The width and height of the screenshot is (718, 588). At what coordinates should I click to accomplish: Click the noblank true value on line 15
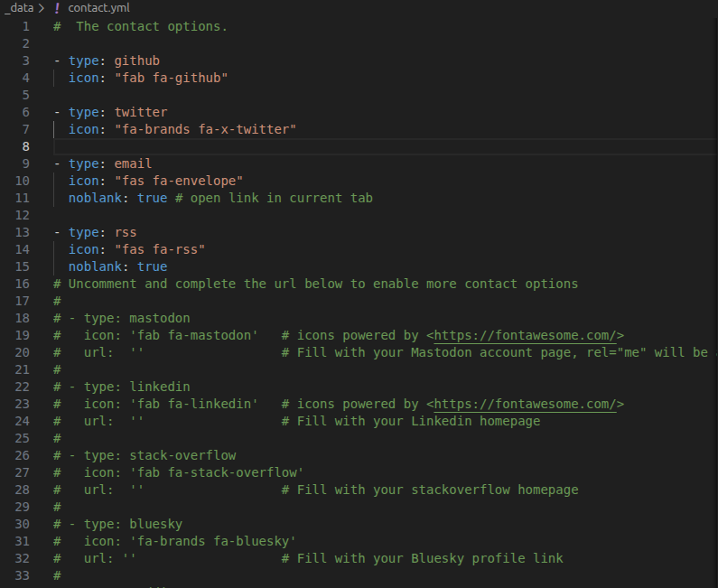(x=152, y=266)
